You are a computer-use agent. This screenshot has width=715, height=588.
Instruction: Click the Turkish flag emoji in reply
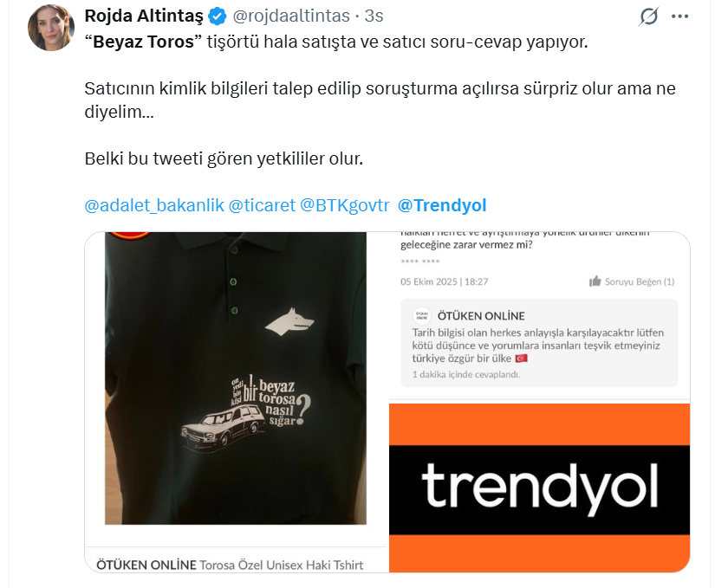click(521, 359)
